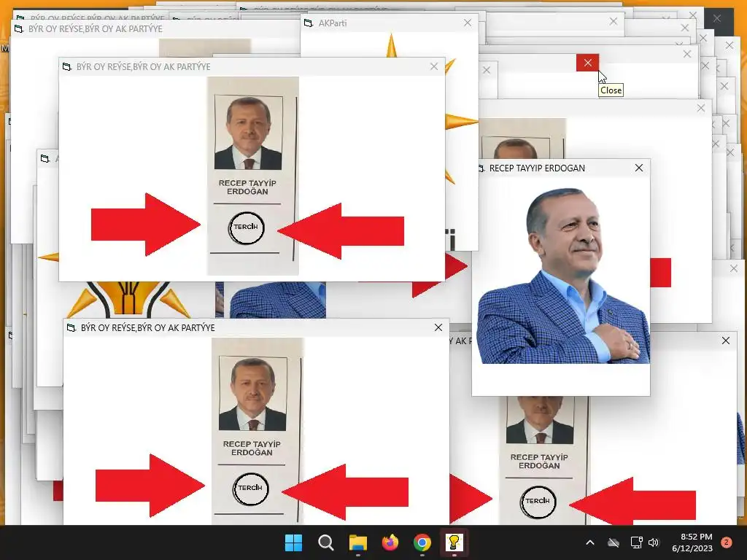747x560 pixels.
Task: Open Google Chrome from the taskbar
Action: (422, 542)
